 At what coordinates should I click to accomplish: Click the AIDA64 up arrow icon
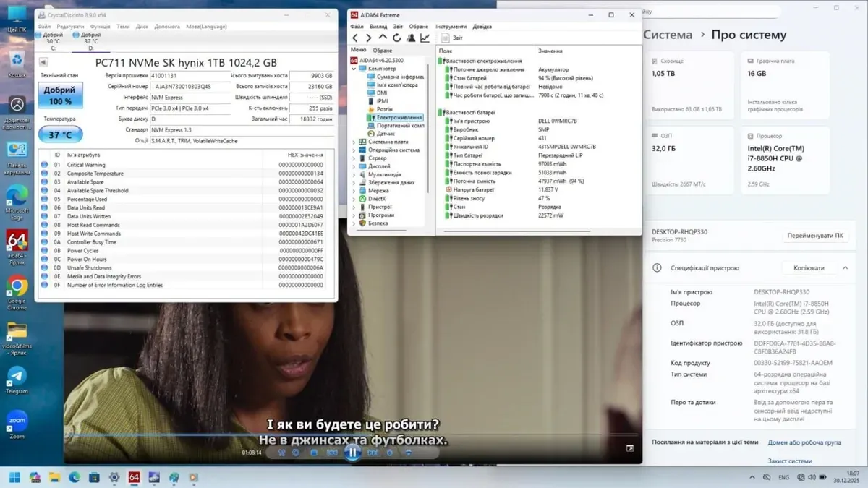[383, 38]
